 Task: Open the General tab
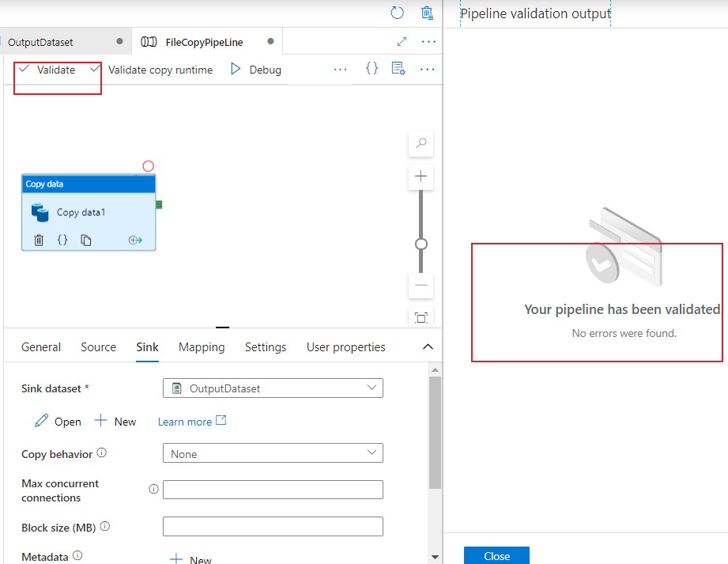(41, 347)
